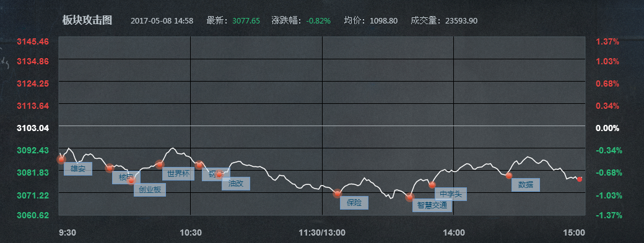This screenshot has height=243, width=644.
Task: Select the 油改 label box
Action: (236, 184)
